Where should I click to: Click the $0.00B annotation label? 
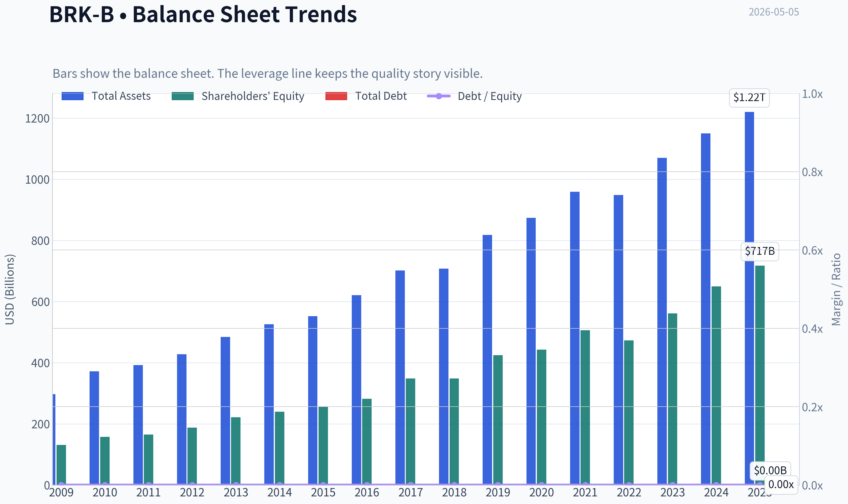click(x=770, y=470)
